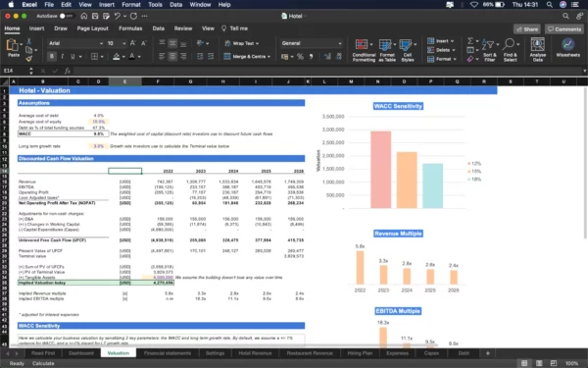Open the Find & Select tool

(510, 49)
